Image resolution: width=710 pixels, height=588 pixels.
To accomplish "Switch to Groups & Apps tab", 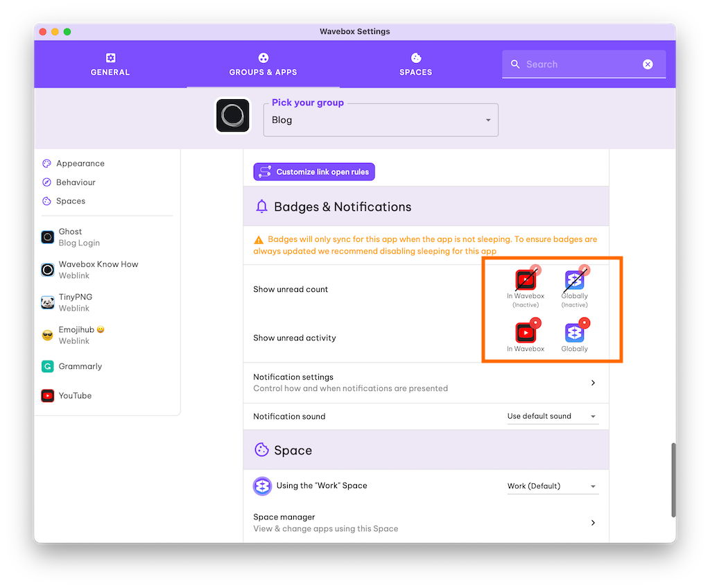I will (x=263, y=64).
